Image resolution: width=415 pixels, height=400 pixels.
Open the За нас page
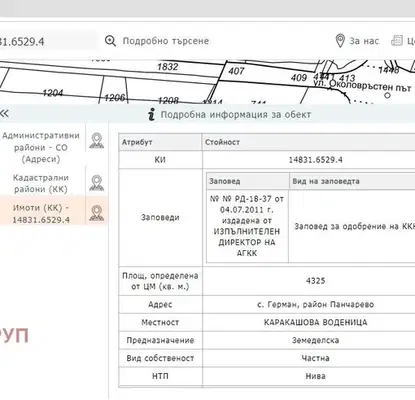pos(364,41)
